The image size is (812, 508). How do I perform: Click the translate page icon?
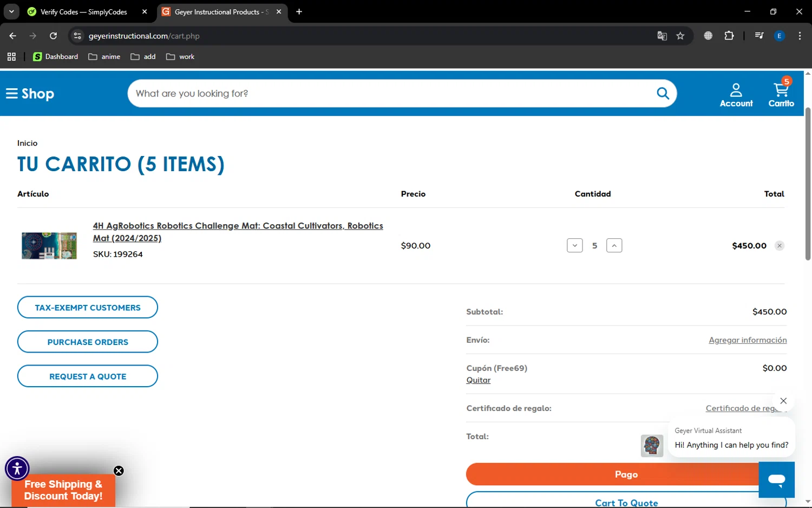click(x=662, y=36)
